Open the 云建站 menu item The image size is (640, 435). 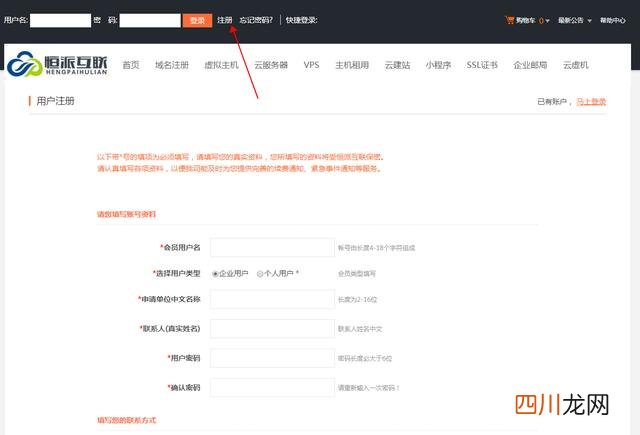click(x=397, y=65)
